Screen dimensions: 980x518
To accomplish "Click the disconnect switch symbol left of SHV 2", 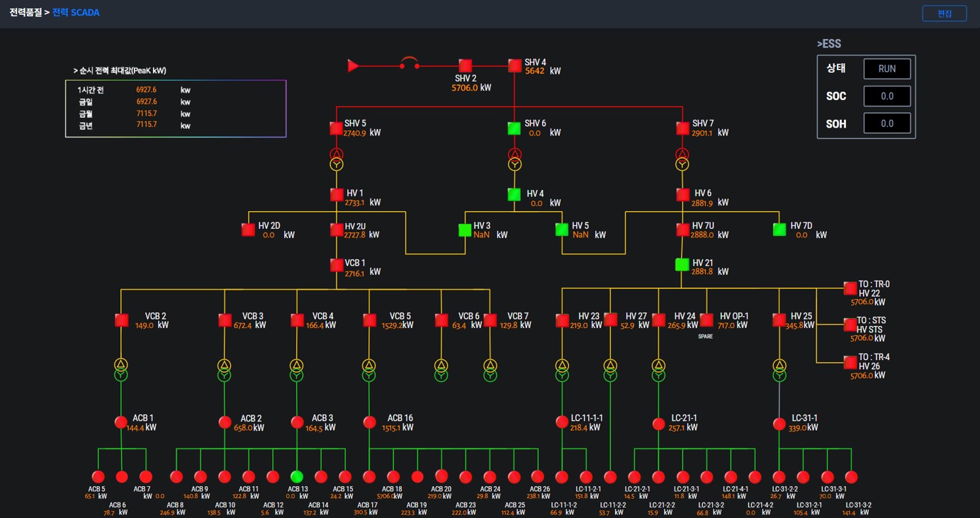I will tap(410, 64).
